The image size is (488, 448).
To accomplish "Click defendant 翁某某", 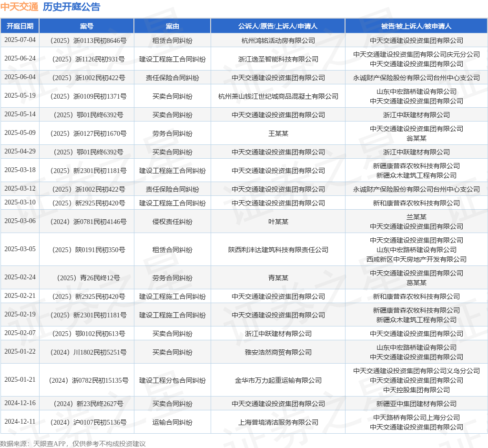I will [x=417, y=138].
